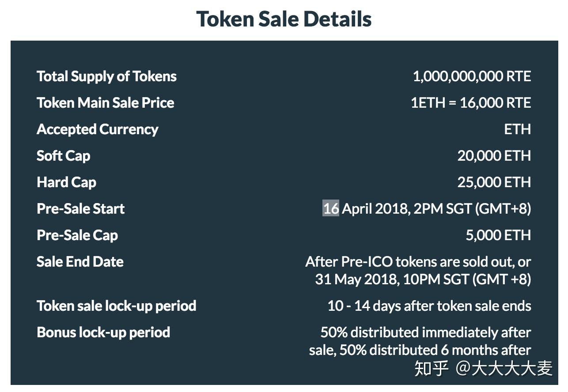Image resolution: width=568 pixels, height=392 pixels.
Task: Select the Total Supply of Tokens label
Action: coord(106,76)
